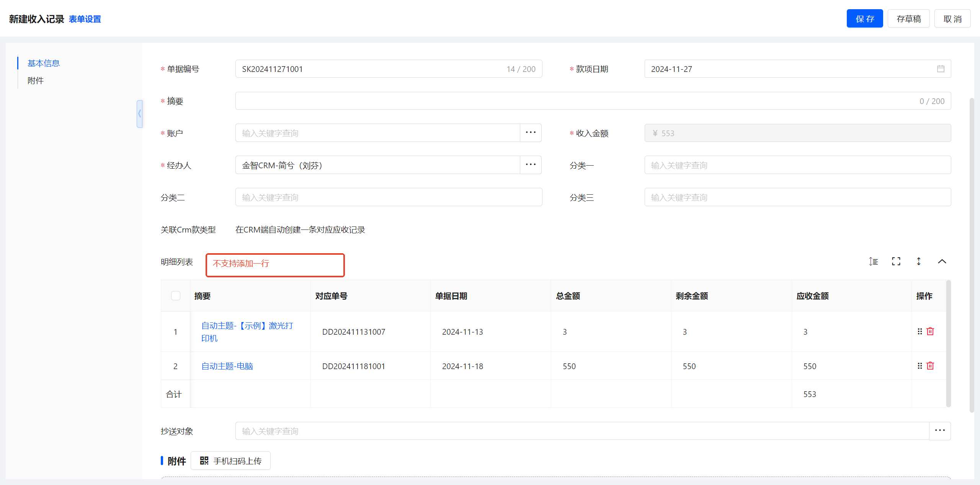Click the vertical expand arrows icon
Image resolution: width=980 pixels, height=485 pixels.
919,262
